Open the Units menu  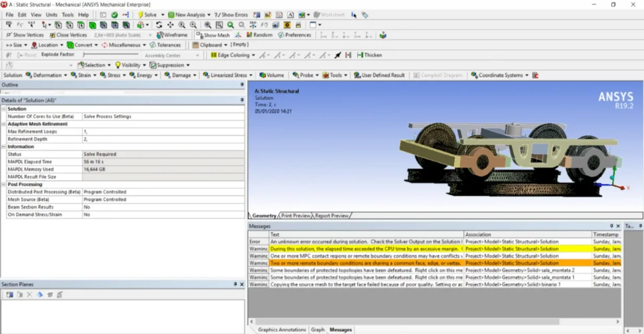point(52,15)
